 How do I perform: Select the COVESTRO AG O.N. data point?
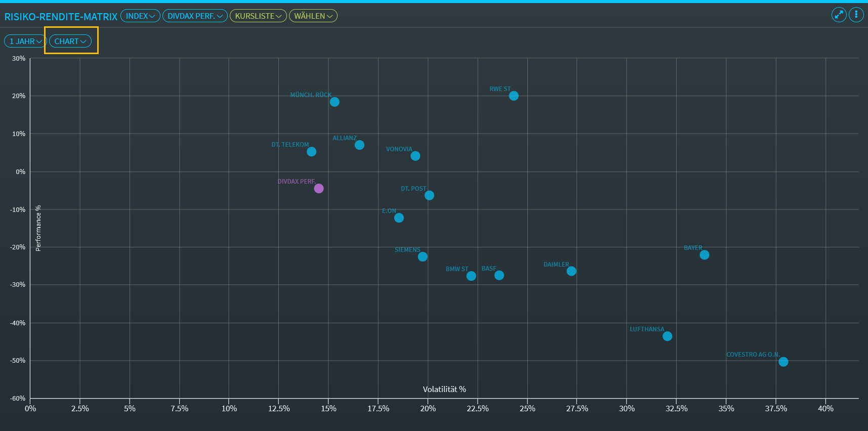pyautogui.click(x=783, y=362)
